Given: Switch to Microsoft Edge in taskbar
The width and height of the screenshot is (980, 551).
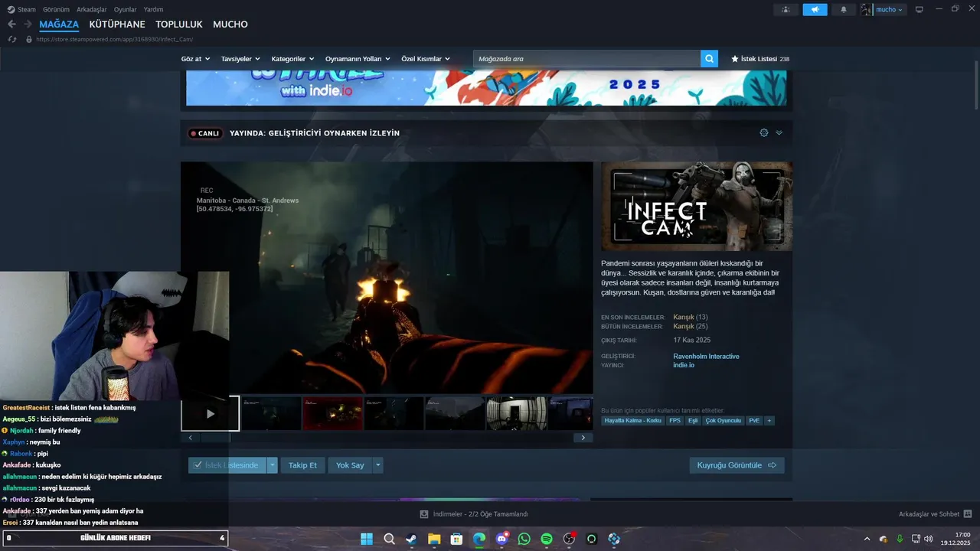Looking at the screenshot, I should pyautogui.click(x=479, y=539).
